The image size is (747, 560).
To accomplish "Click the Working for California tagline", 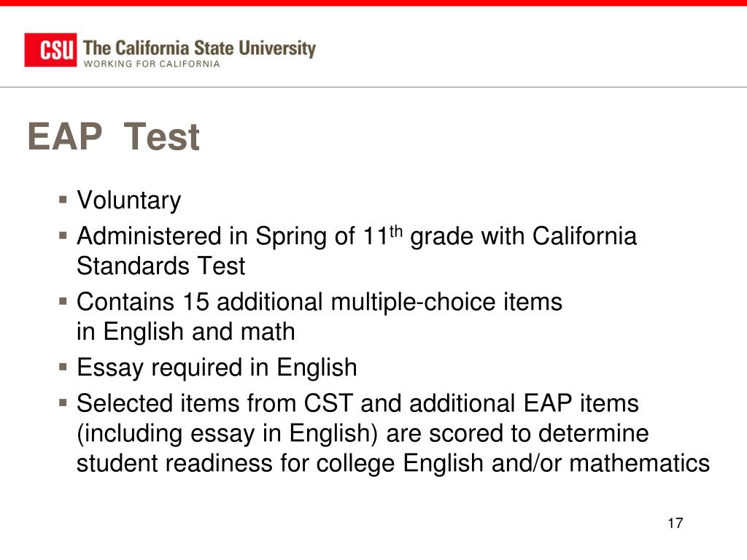I will click(152, 64).
